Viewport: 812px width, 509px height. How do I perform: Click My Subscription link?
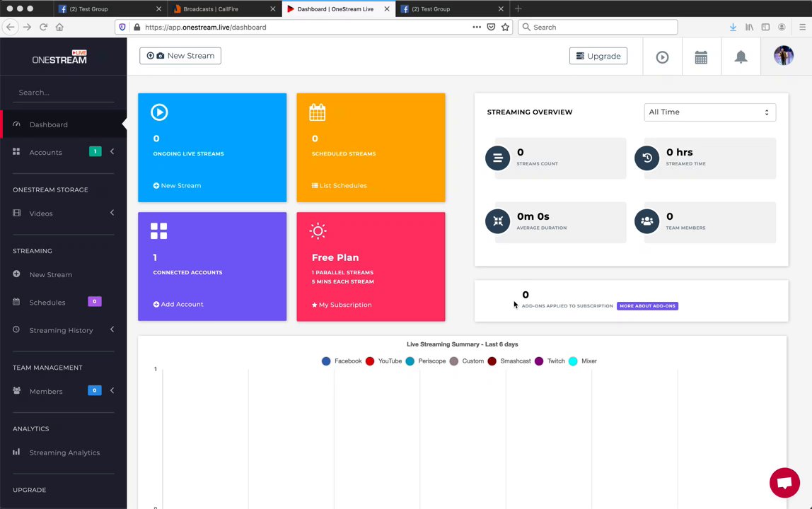[342, 305]
